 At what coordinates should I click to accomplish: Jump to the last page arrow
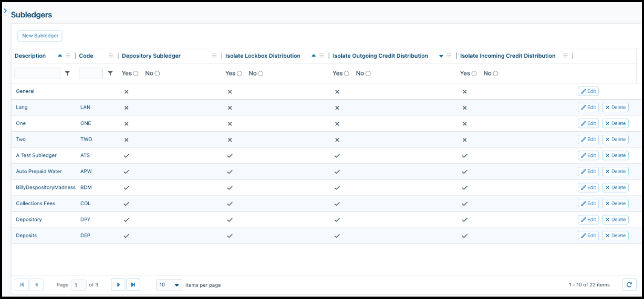coord(133,285)
